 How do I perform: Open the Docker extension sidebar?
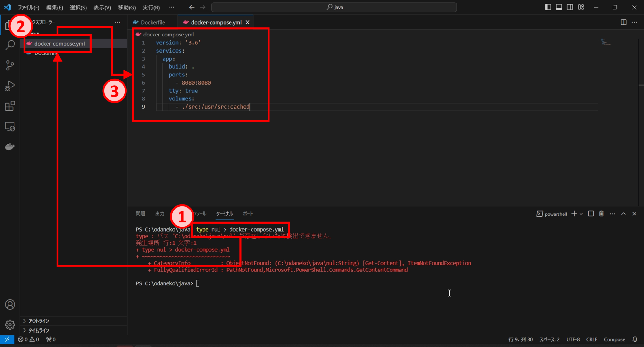click(x=10, y=146)
